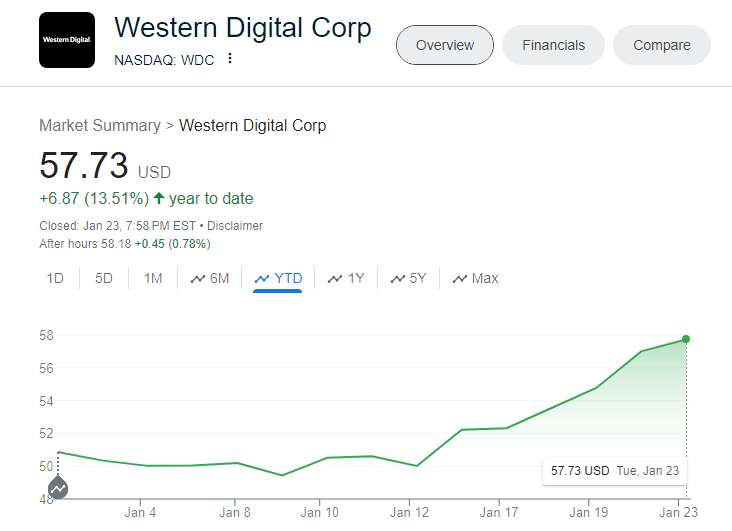732x531 pixels.
Task: Click the gray chart marker at chart start
Action: 58,488
